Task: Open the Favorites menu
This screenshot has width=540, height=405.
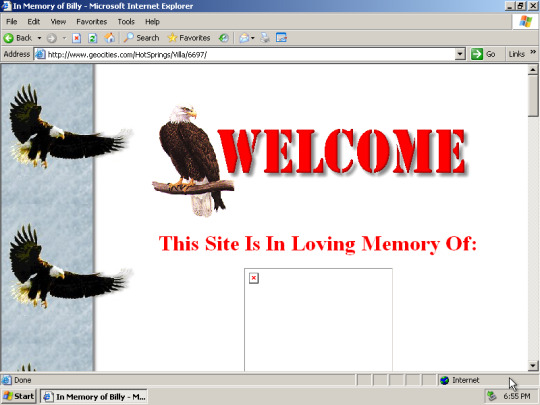Action: pos(92,22)
